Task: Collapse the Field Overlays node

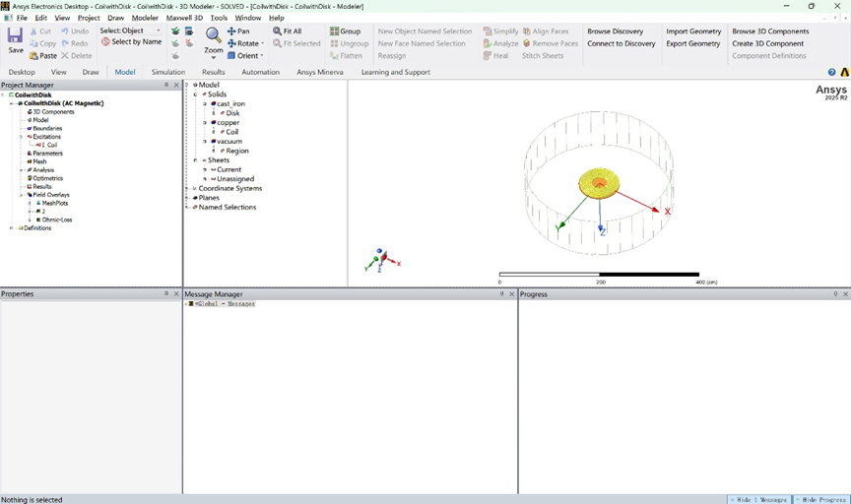Action: coord(21,195)
